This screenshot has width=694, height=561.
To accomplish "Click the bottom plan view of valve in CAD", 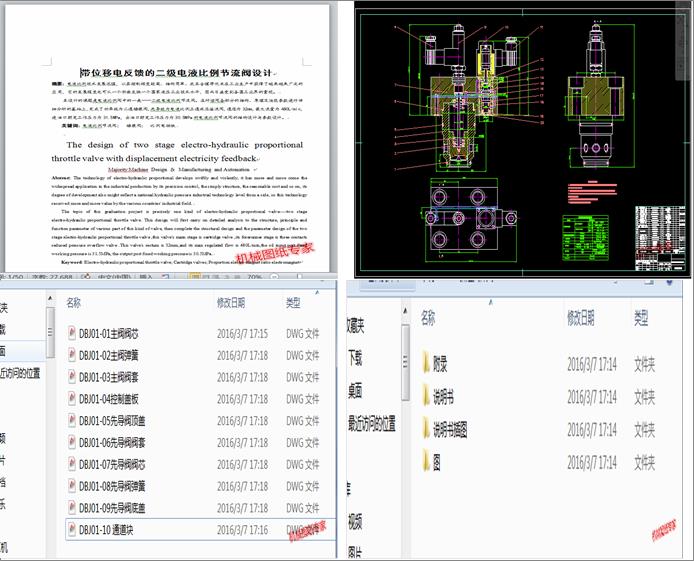I will (470, 219).
